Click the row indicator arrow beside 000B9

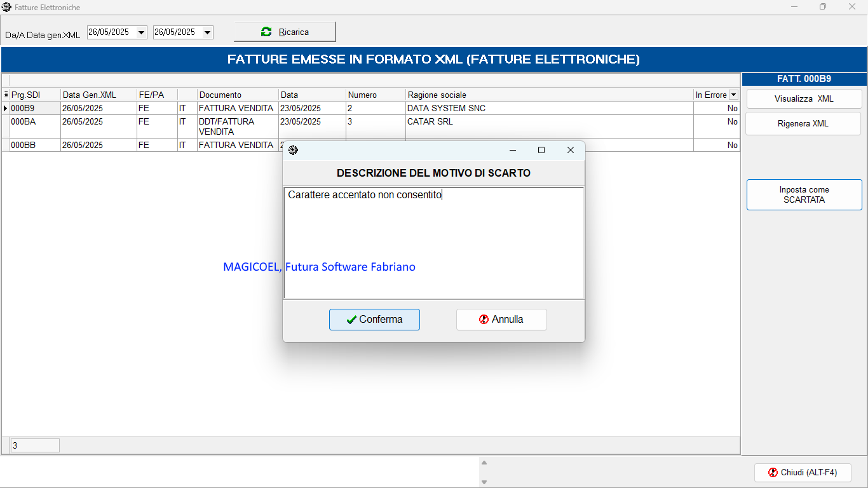[x=6, y=109]
